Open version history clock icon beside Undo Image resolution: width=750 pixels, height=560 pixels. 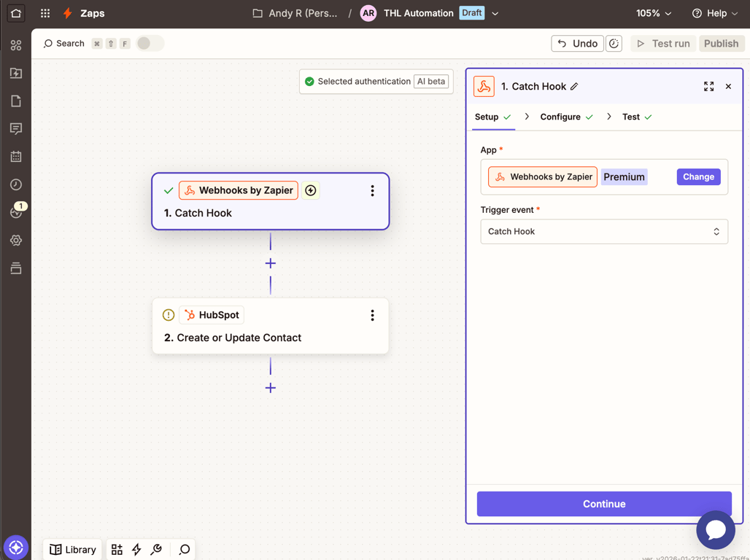pyautogui.click(x=614, y=44)
